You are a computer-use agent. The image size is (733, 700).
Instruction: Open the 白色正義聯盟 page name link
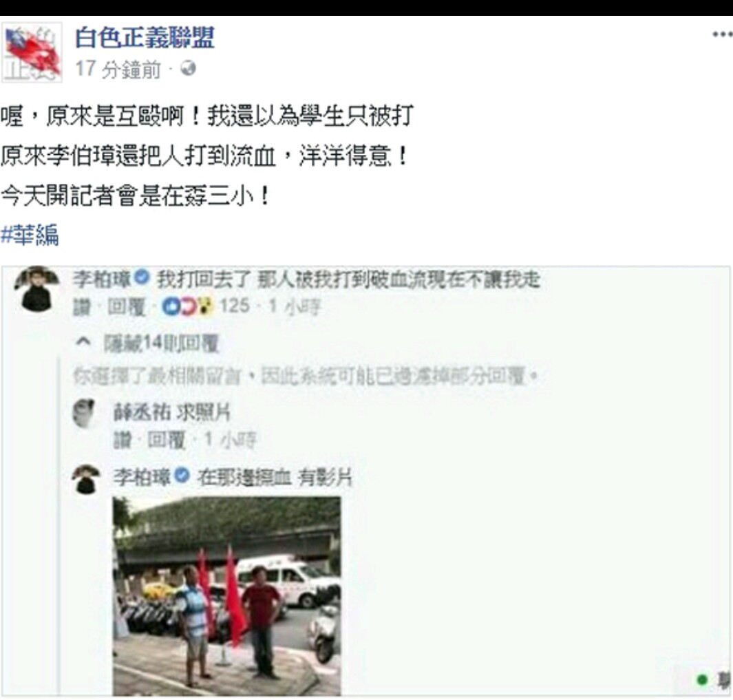click(145, 38)
